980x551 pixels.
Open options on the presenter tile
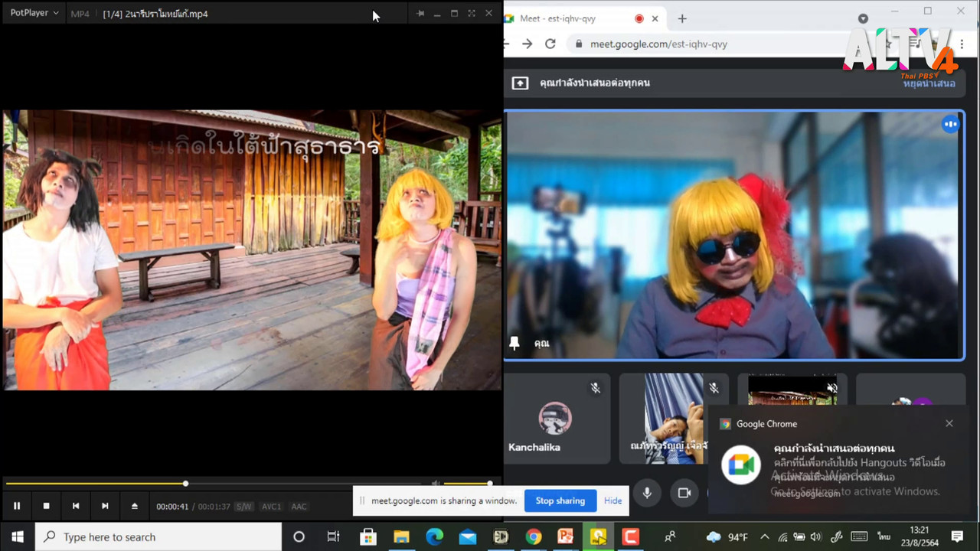[x=950, y=124]
